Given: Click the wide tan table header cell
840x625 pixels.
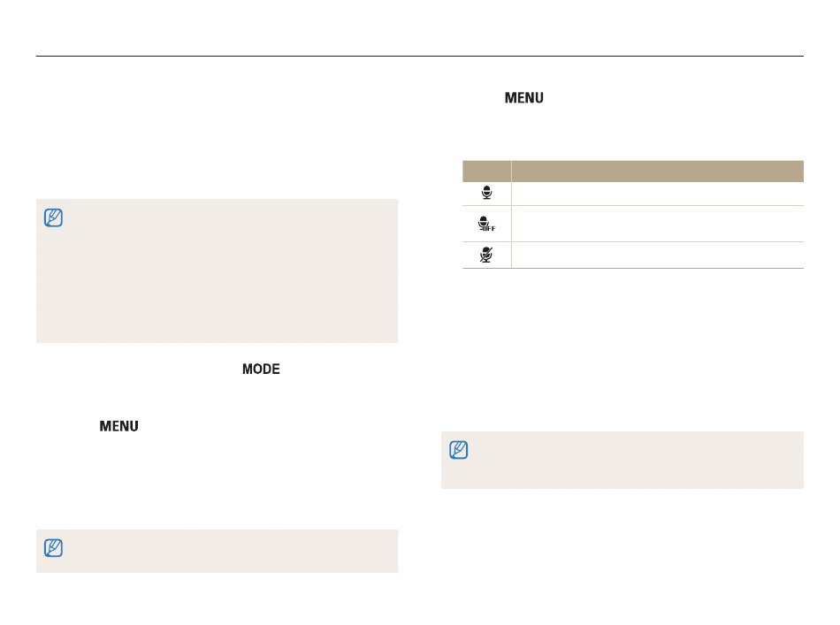Looking at the screenshot, I should coord(657,171).
